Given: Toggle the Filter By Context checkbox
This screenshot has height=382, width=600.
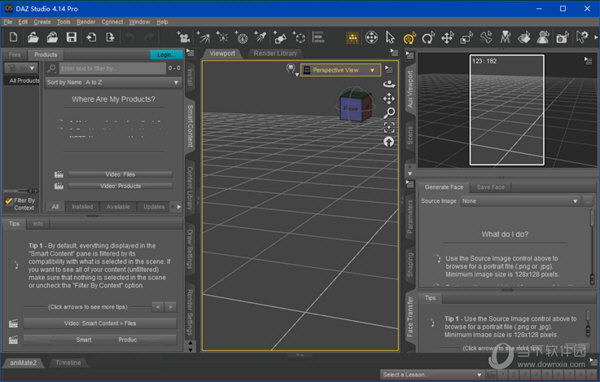Looking at the screenshot, I should pos(9,201).
